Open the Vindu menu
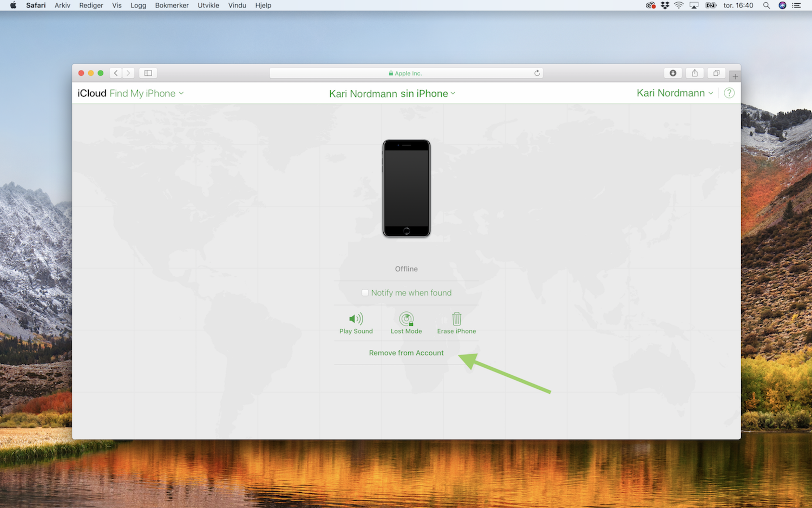Image resolution: width=812 pixels, height=508 pixels. point(237,6)
